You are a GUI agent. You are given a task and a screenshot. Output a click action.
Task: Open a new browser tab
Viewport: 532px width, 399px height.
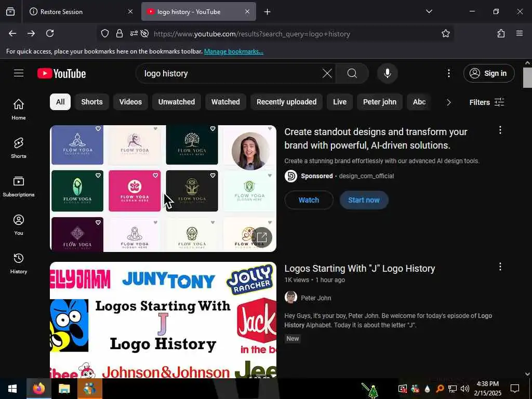(x=268, y=12)
